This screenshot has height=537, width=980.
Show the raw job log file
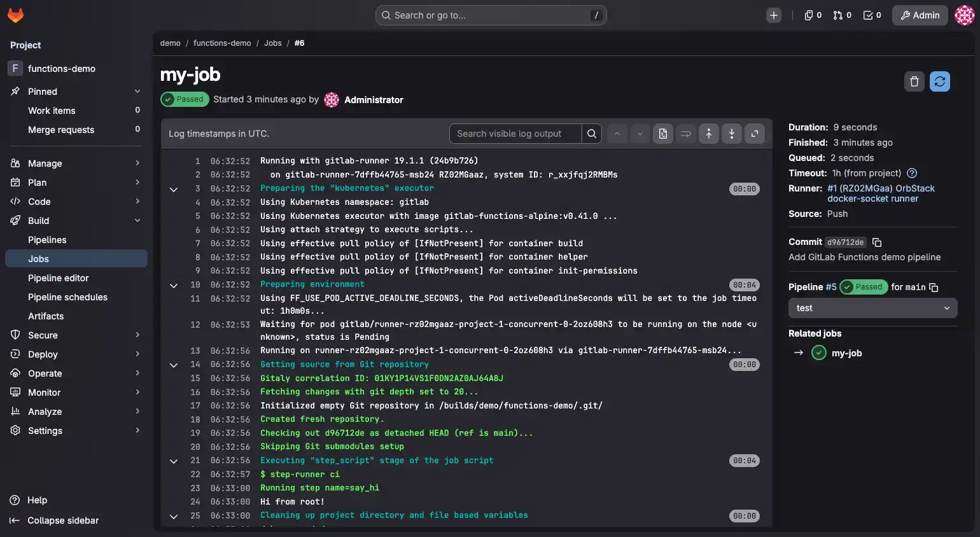click(663, 134)
